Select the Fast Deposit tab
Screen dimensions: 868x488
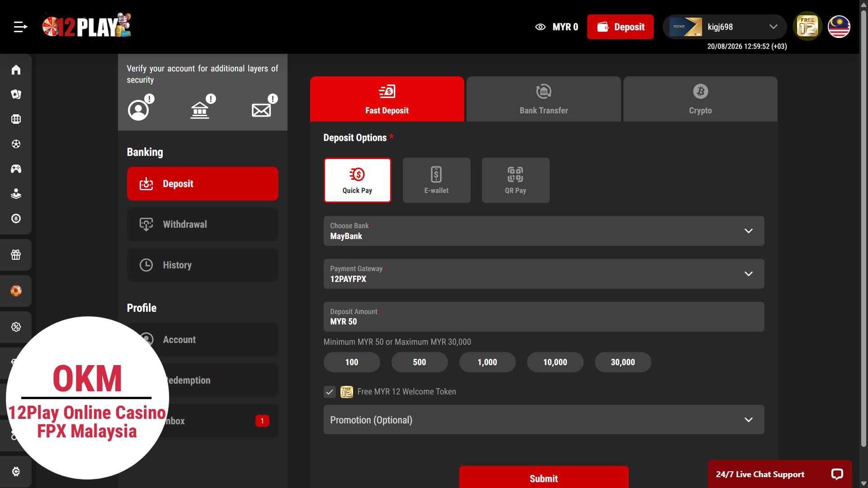coord(387,99)
